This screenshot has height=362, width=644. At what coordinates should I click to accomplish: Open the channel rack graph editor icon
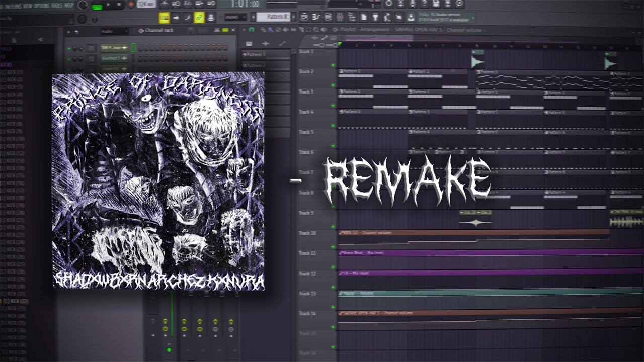(x=217, y=30)
